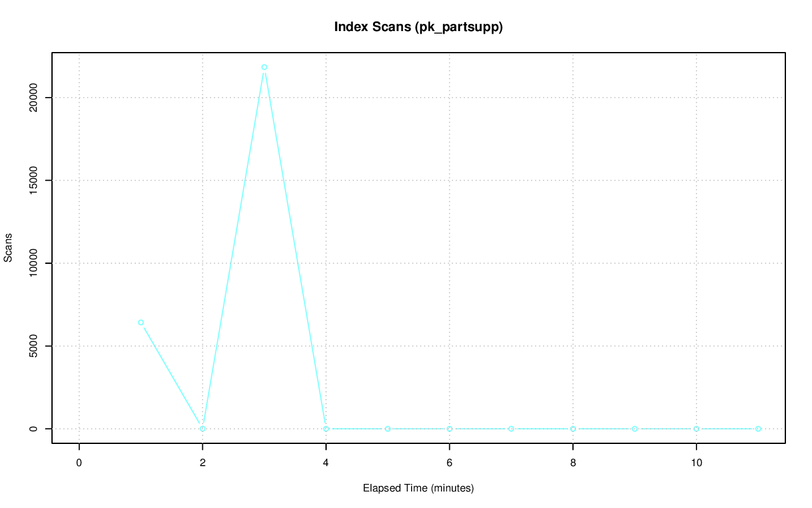Click the data point at minute 5
This screenshot has width=812, height=508.
coord(388,429)
